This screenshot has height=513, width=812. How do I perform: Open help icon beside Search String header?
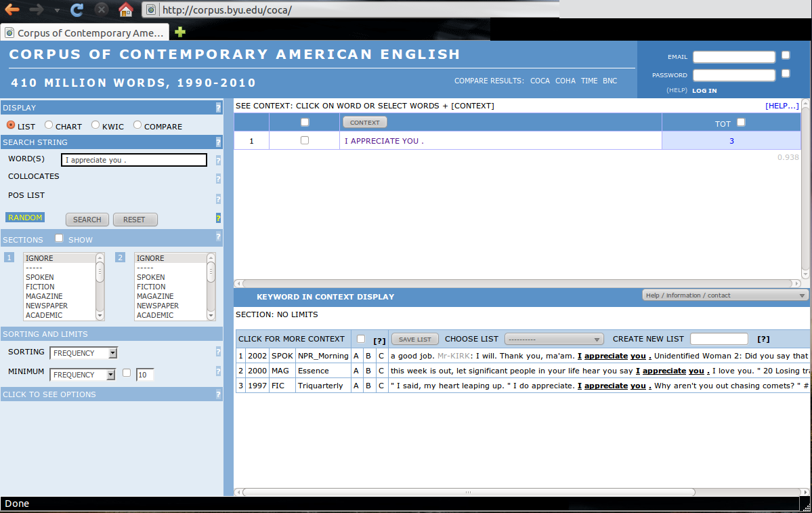(218, 142)
